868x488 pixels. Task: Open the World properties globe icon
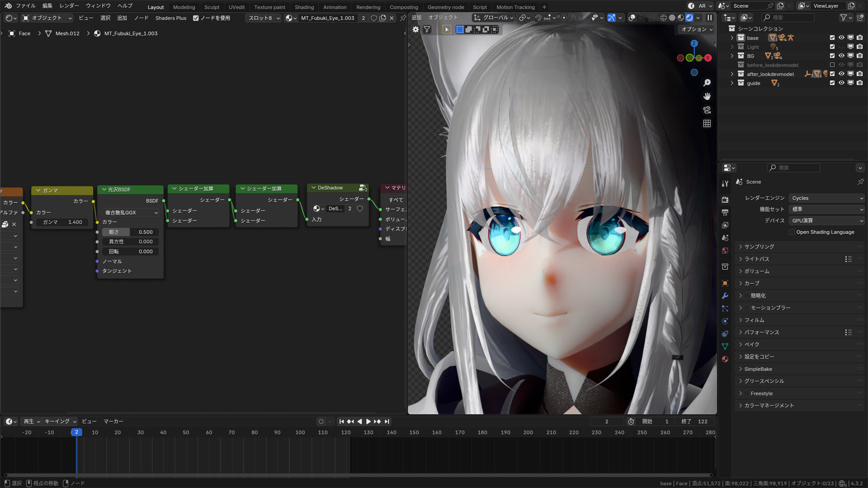click(725, 250)
